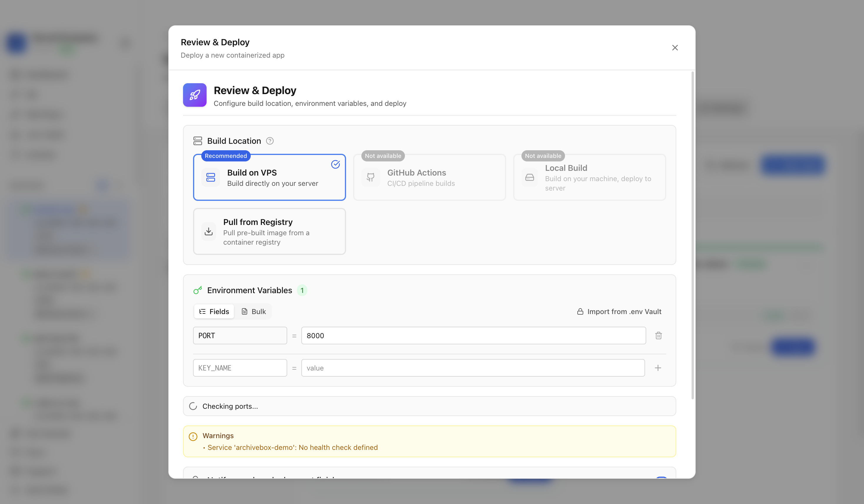Click the Warnings alert icon
864x504 pixels.
[x=193, y=436]
